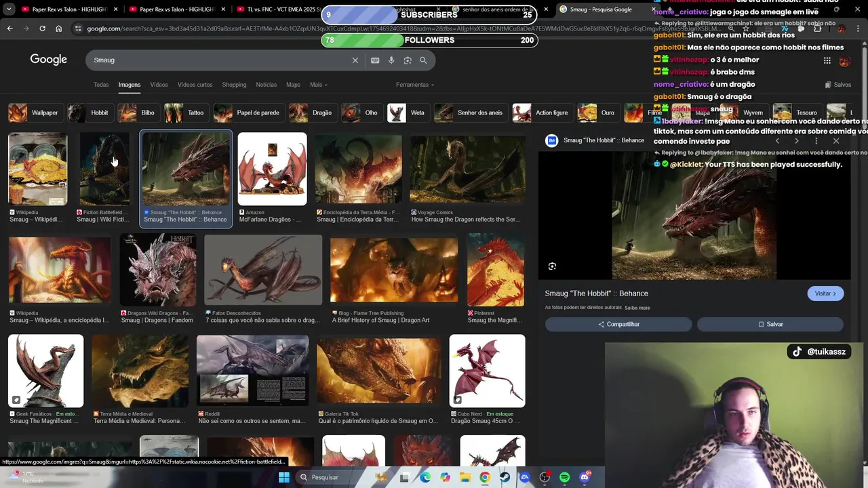Filter images by Senhor dos anéis chip
The height and width of the screenshot is (488, 868).
point(471,113)
